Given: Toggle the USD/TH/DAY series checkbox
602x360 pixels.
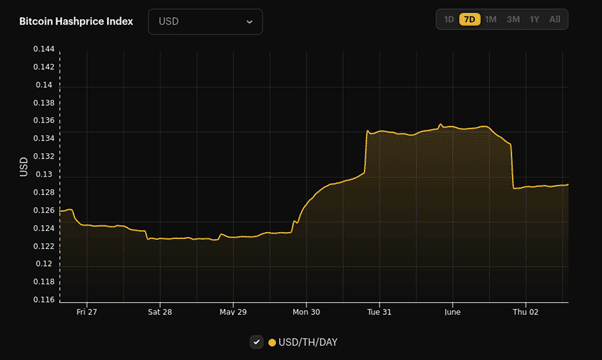Looking at the screenshot, I should point(256,342).
